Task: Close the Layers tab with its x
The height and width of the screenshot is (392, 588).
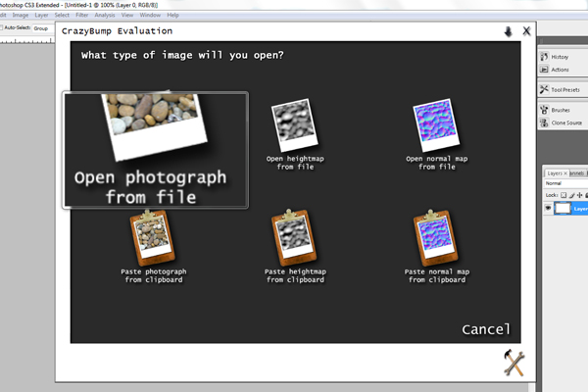Action: coord(565,173)
